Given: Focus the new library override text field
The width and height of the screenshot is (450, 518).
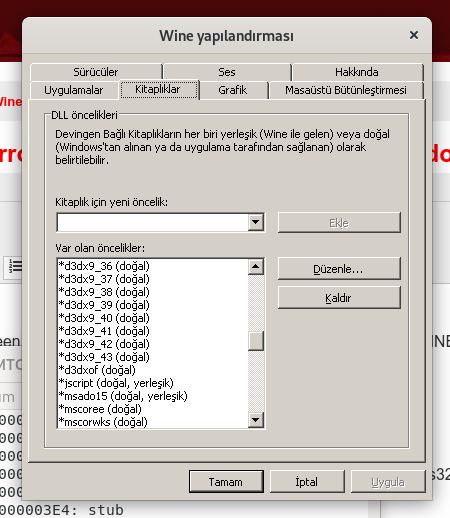Looking at the screenshot, I should pyautogui.click(x=153, y=222).
